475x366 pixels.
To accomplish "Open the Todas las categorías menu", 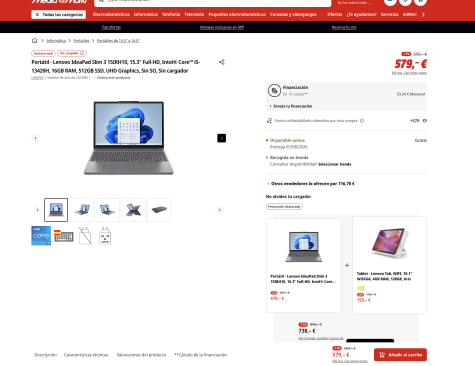I will [x=58, y=14].
